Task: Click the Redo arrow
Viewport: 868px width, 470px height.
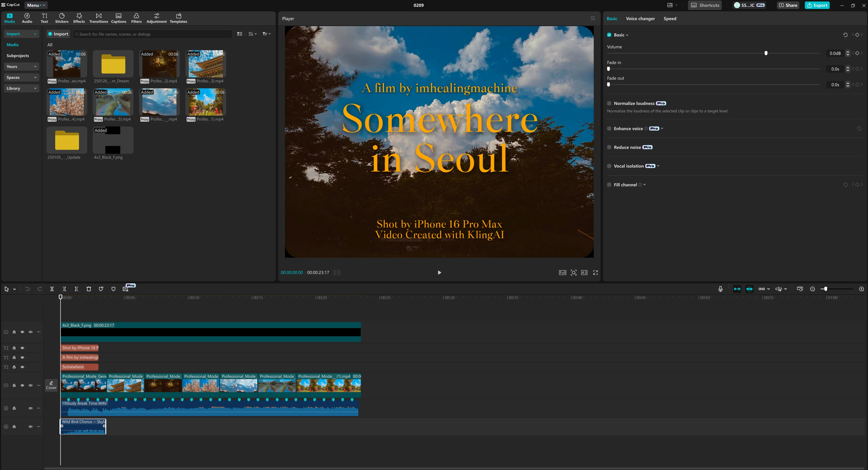Action: pyautogui.click(x=40, y=289)
